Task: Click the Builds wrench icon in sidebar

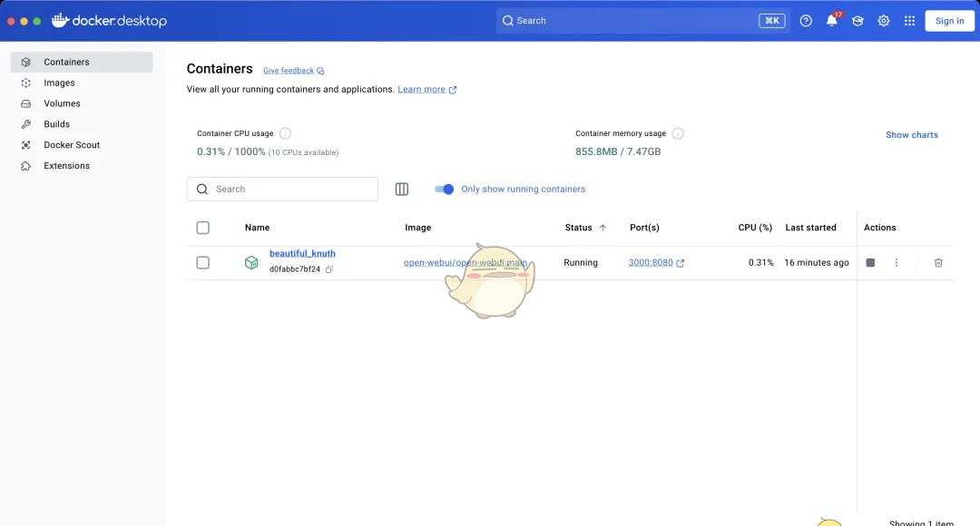Action: (25, 123)
